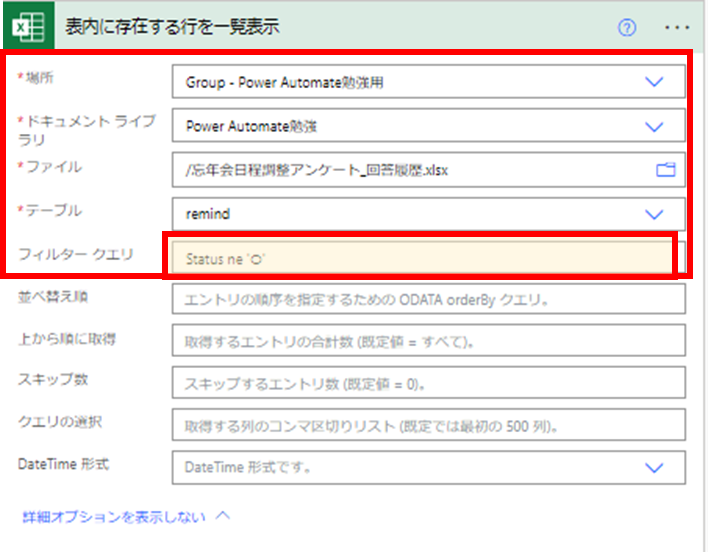This screenshot has height=552, width=708.
Task: Expand the 場所 dropdown arrow
Action: click(654, 82)
